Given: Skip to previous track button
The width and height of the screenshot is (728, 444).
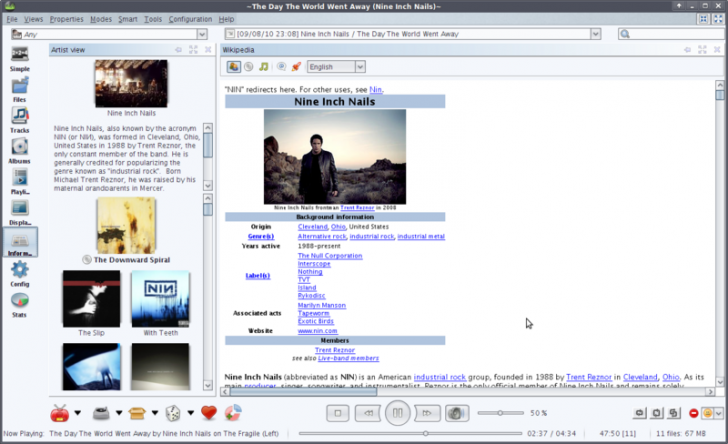Looking at the screenshot, I should 368,413.
